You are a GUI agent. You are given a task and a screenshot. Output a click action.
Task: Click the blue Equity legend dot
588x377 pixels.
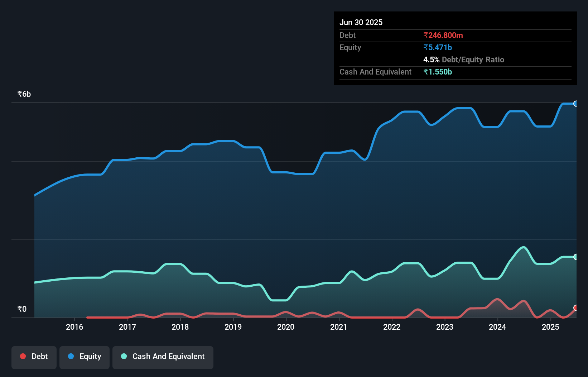[x=71, y=357]
